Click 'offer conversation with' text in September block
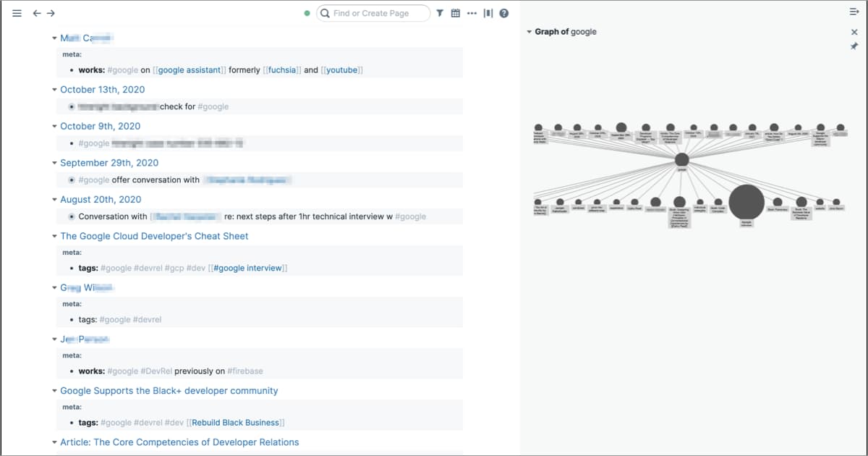The height and width of the screenshot is (456, 868). (x=156, y=180)
